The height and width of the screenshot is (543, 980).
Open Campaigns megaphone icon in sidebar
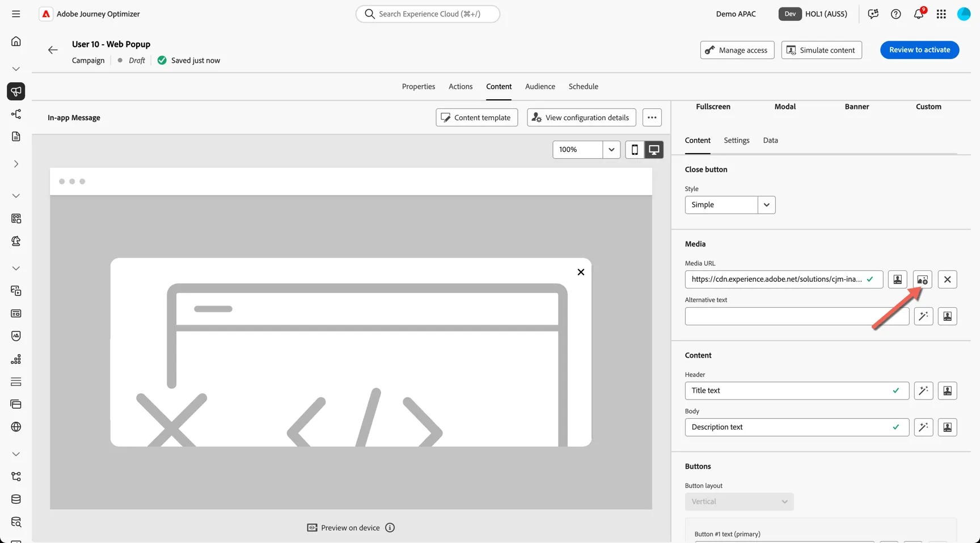coord(16,91)
